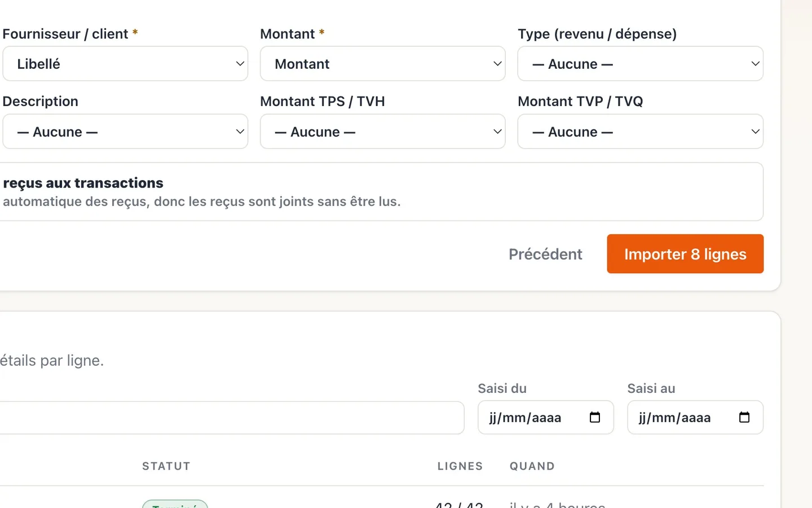Screen dimensions: 812x508
Task: Open calendar picker in Saisi au field
Action: (744, 417)
